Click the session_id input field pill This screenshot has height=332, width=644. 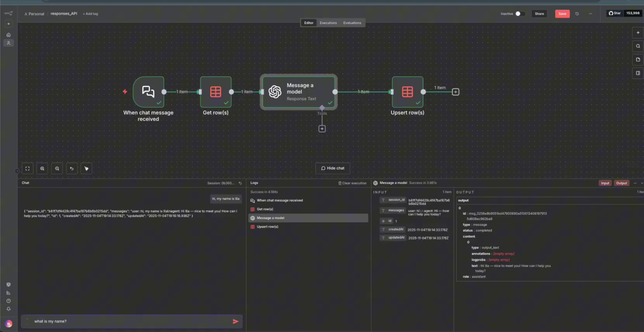(x=393, y=200)
